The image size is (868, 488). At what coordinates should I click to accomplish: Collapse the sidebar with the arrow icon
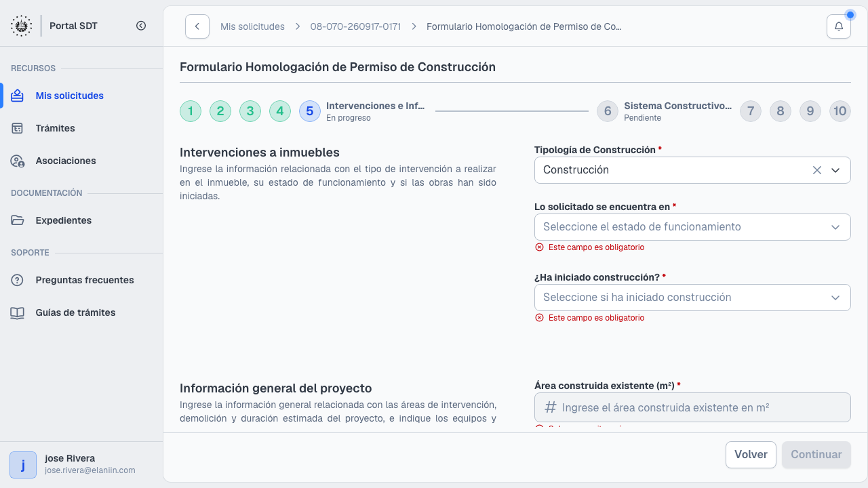[141, 26]
